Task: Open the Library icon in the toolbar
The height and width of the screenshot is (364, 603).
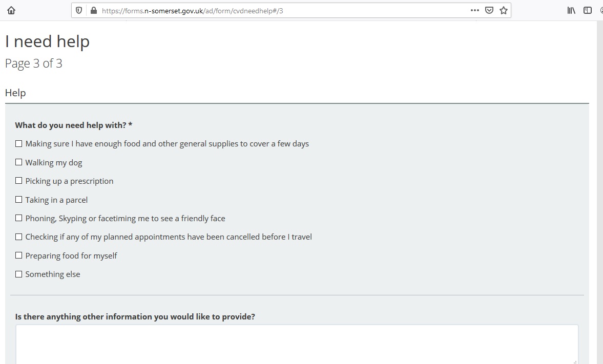Action: pos(571,10)
